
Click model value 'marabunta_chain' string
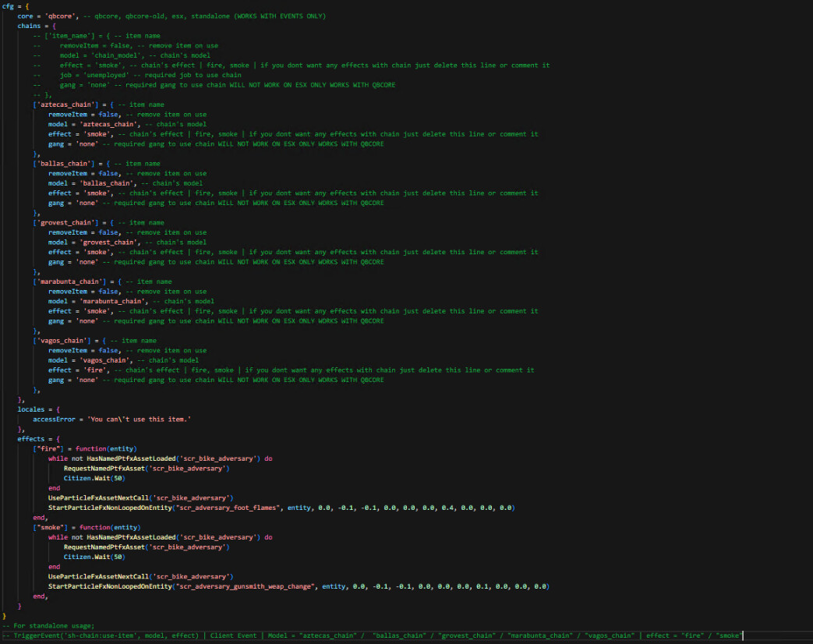click(x=112, y=302)
